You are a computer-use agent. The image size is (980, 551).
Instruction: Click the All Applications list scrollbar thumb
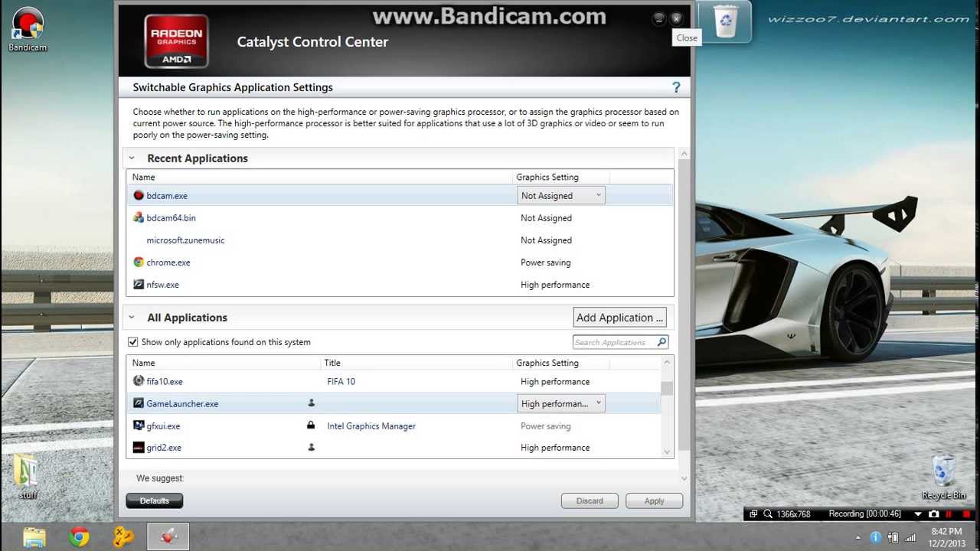667,388
